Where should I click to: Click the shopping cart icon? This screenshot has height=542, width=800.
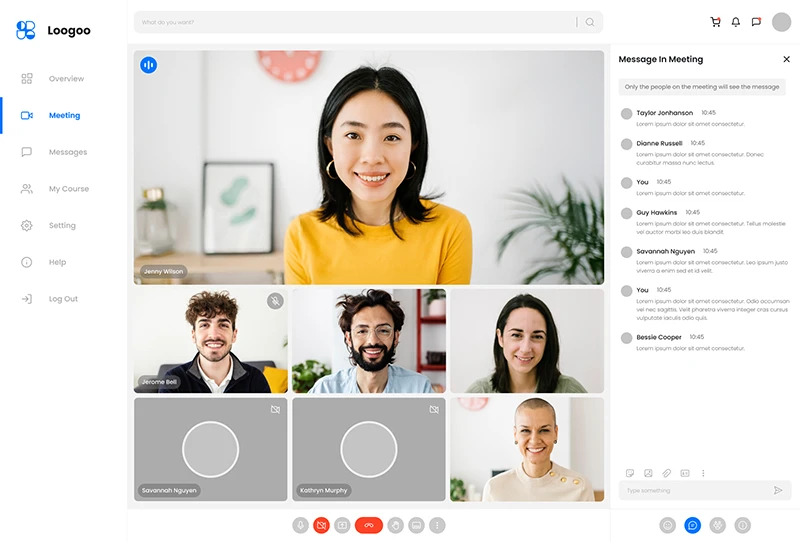click(715, 22)
